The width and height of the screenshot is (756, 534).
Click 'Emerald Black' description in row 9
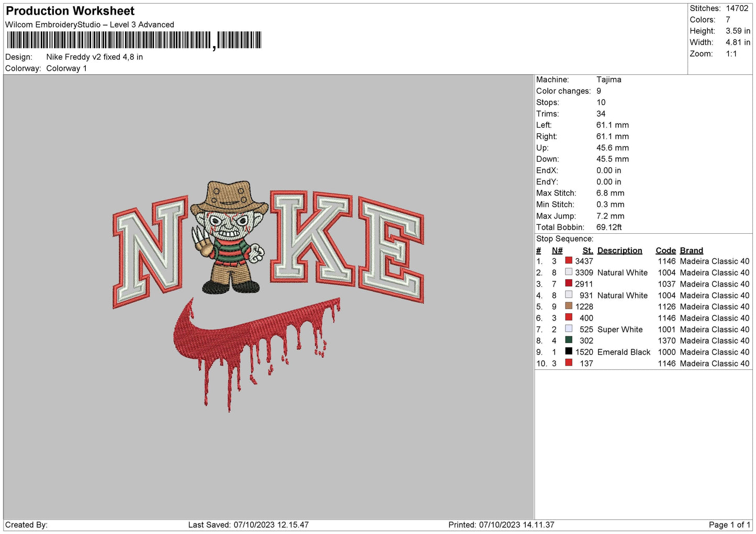coord(624,352)
